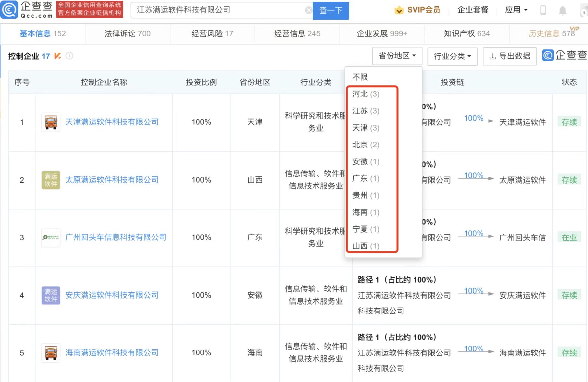The height and width of the screenshot is (382, 588).
Task: Switch to 知识产权 634 tab
Action: coord(467,33)
